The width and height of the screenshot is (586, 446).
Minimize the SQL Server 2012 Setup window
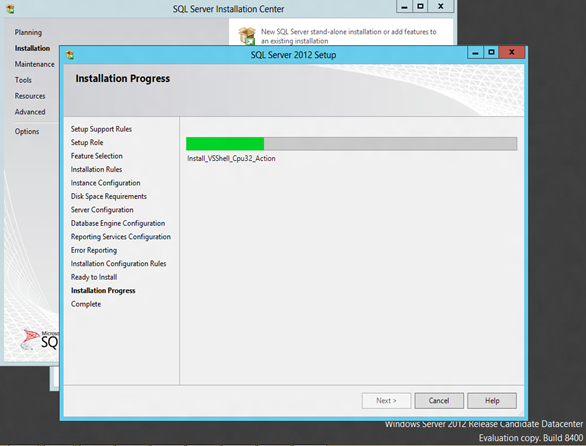pos(475,53)
